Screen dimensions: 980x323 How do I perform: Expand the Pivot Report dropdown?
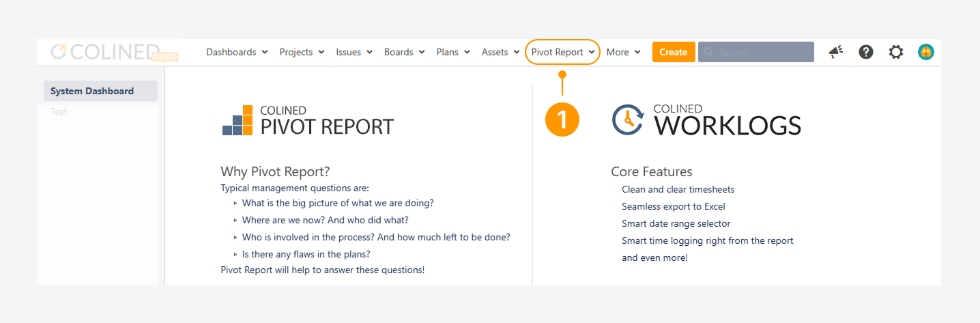pyautogui.click(x=563, y=52)
